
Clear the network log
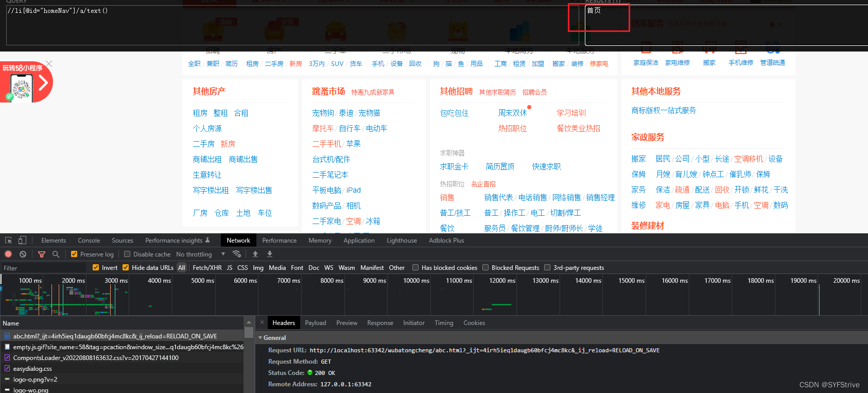click(23, 254)
